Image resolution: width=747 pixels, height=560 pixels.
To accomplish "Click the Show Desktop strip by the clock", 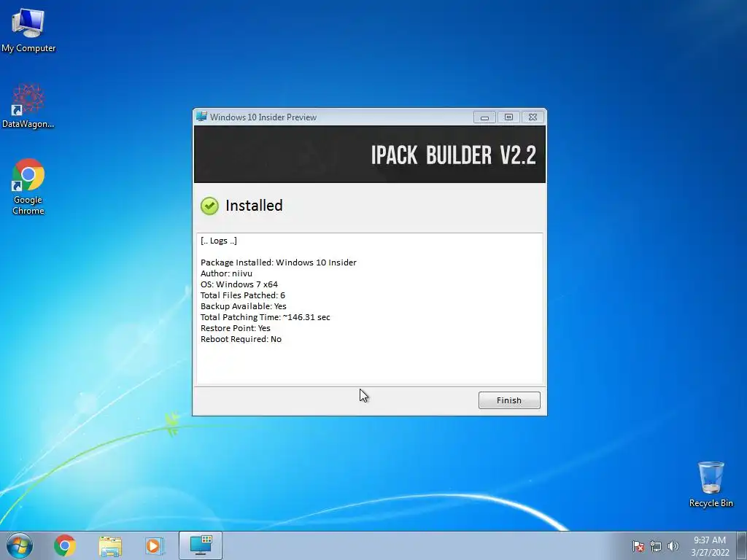I will click(x=743, y=545).
